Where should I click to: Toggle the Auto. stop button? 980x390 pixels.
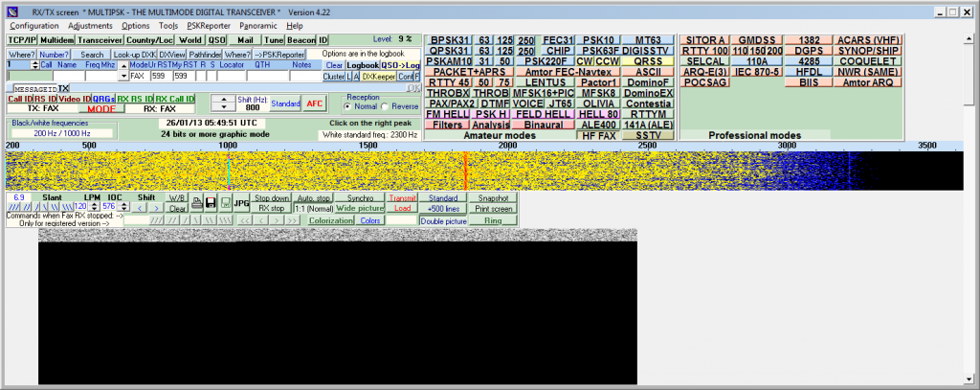coord(313,197)
